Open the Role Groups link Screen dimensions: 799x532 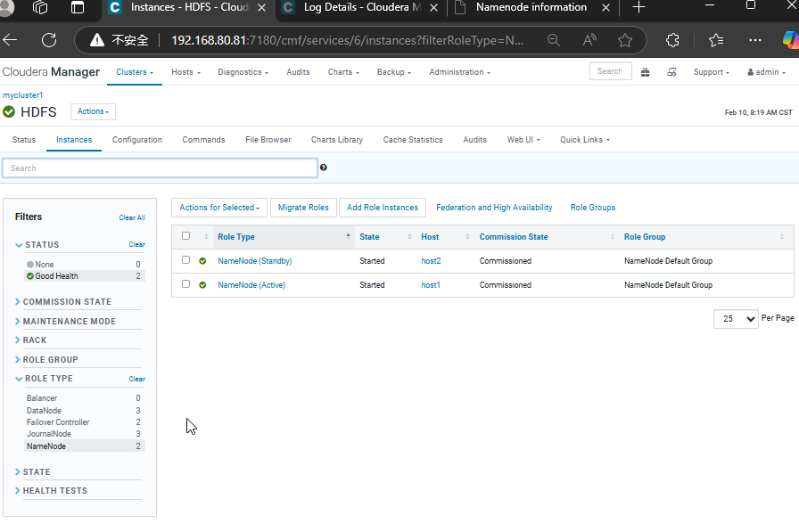(x=593, y=208)
